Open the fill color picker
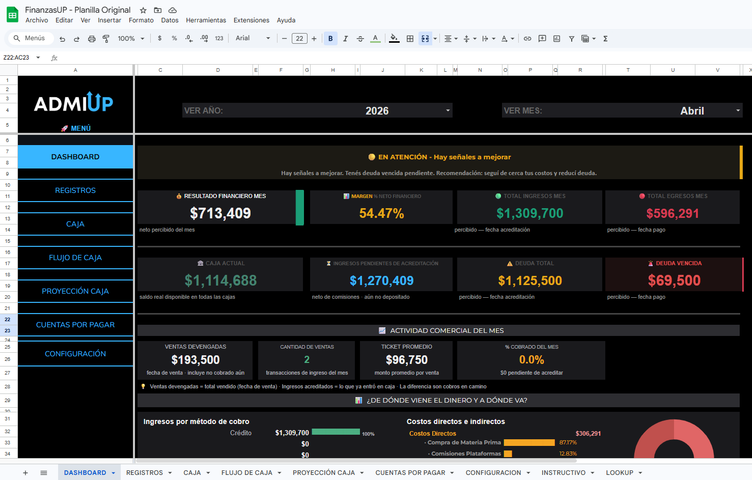The image size is (752, 480). tap(394, 38)
